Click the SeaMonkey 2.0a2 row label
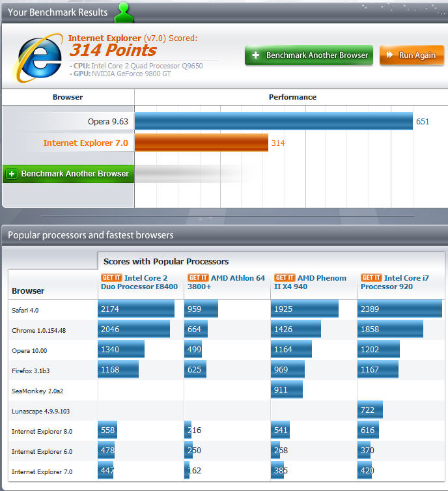 coord(38,391)
